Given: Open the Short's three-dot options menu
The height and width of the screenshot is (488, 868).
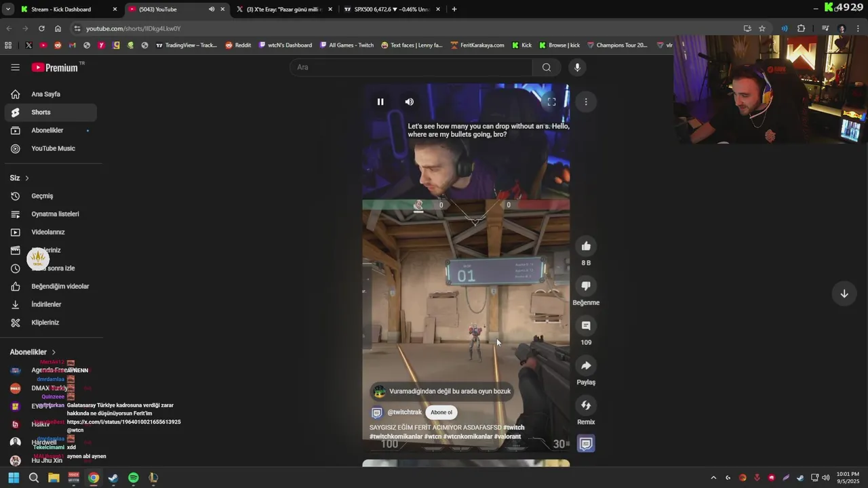Looking at the screenshot, I should click(586, 102).
